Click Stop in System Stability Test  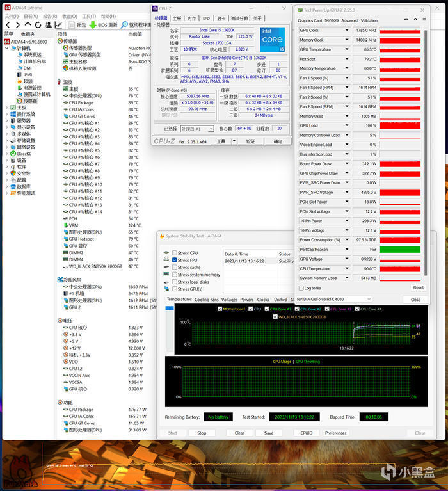point(202,433)
